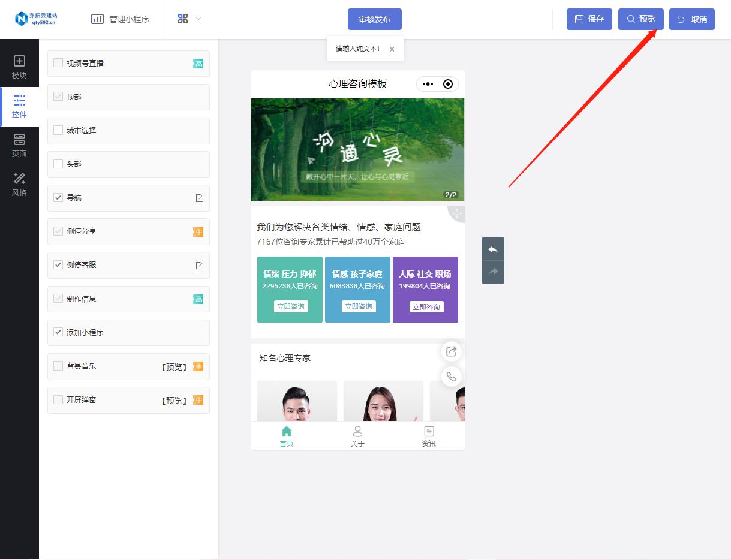Click the first male expert photo
The width and height of the screenshot is (731, 560).
297,401
